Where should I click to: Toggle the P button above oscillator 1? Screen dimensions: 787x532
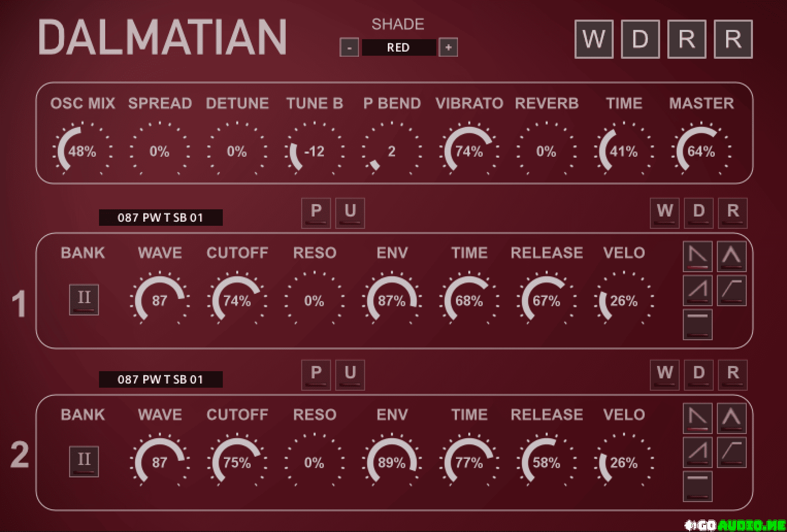(316, 212)
